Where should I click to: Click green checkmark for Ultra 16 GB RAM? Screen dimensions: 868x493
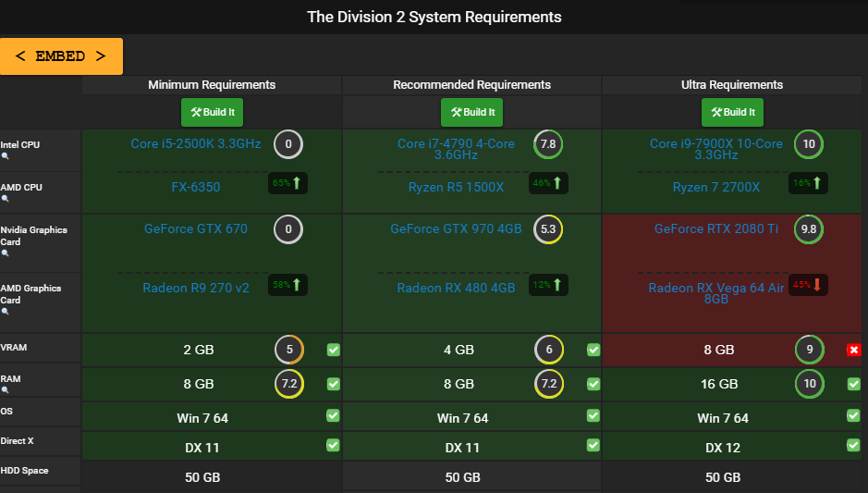853,384
